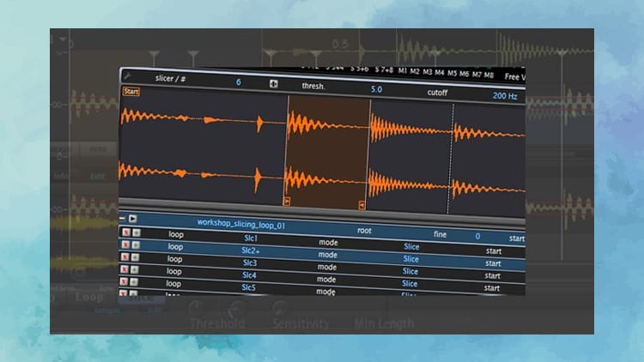Viewport: 644px width, 362px height.
Task: Delete Slc2+ with its red X icon
Action: click(125, 244)
